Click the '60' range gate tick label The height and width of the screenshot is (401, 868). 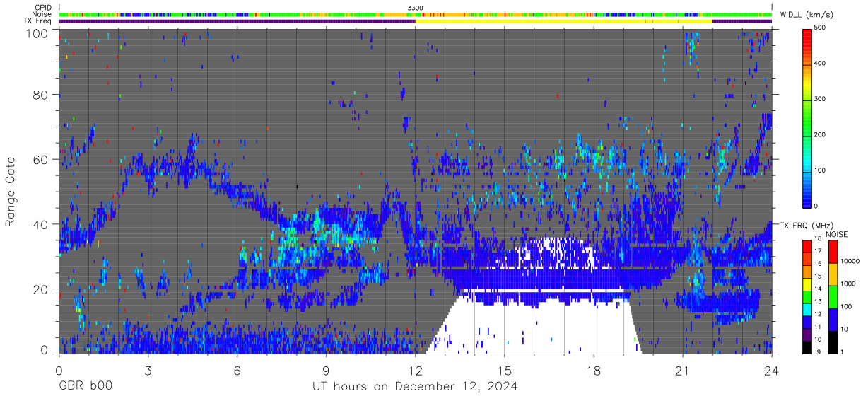(x=41, y=159)
